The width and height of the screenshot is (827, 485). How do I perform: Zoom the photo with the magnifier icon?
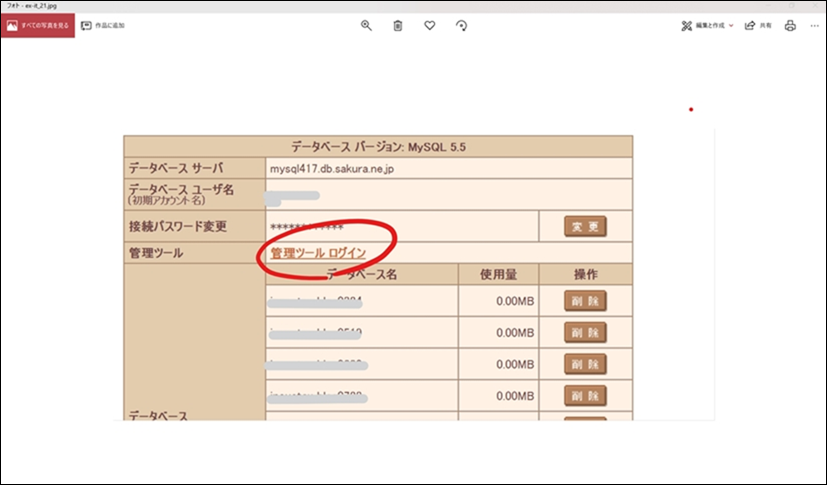tap(366, 25)
